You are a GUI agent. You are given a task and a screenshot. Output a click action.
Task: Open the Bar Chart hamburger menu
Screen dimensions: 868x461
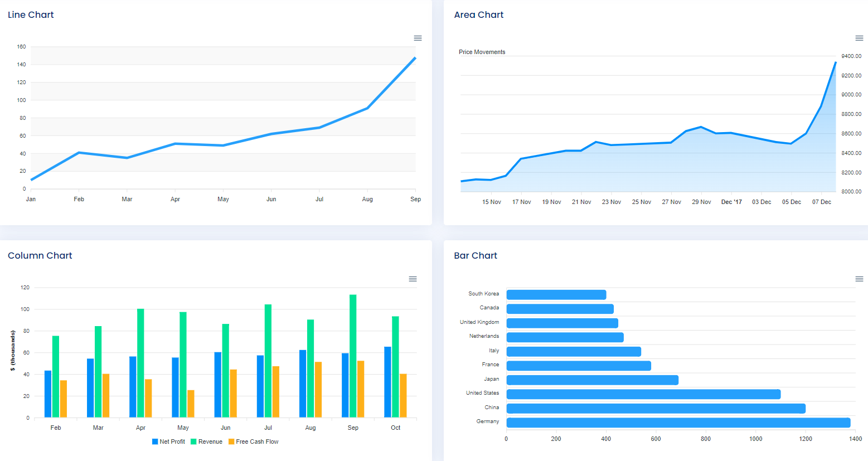859,279
